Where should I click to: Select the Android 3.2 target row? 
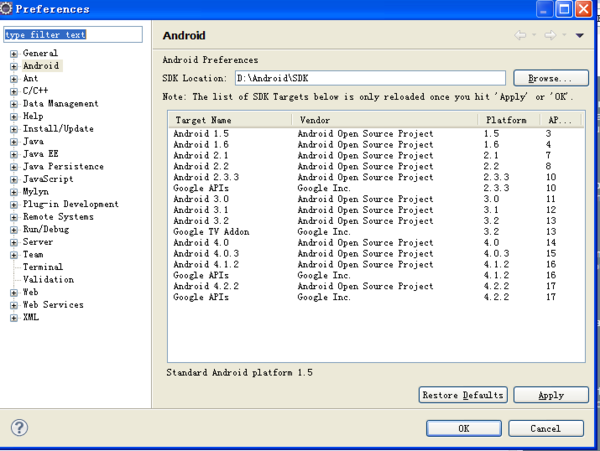[376, 221]
